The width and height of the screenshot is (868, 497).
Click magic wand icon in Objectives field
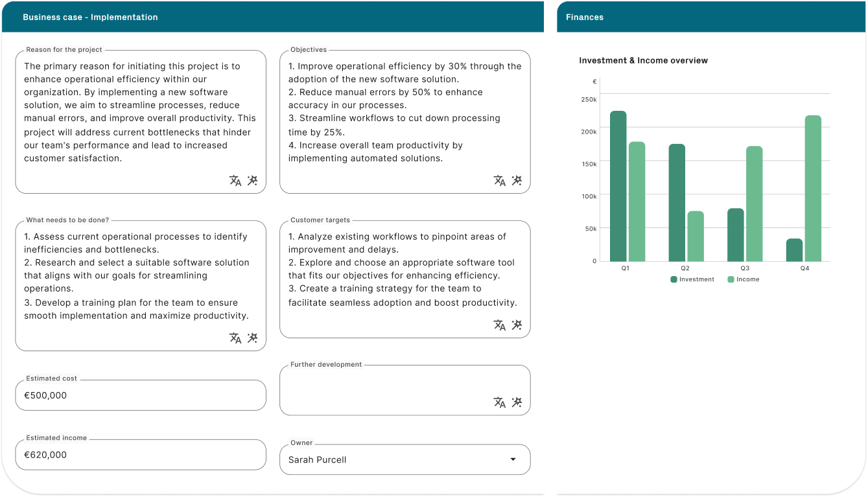click(x=517, y=181)
